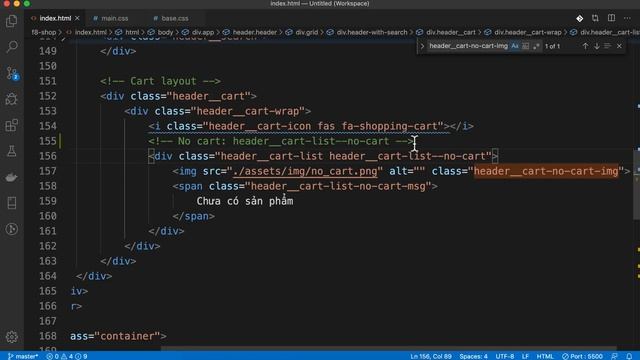Click the Port: 5500 Live Server item

click(582, 356)
